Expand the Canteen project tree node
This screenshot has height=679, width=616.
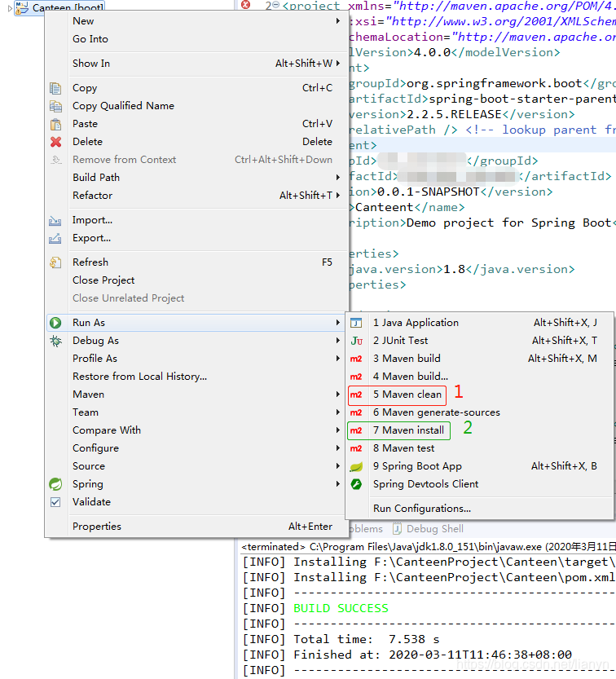coord(10,8)
